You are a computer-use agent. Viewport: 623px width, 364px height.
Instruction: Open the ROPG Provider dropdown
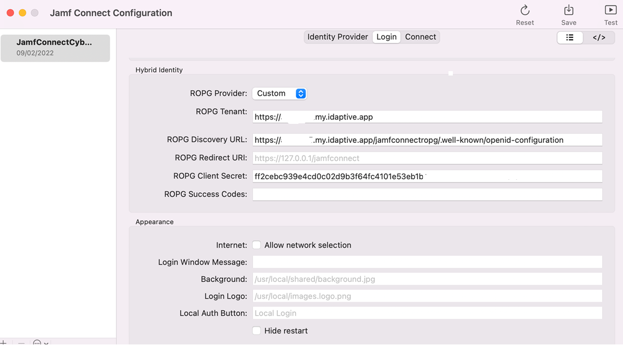pyautogui.click(x=279, y=93)
